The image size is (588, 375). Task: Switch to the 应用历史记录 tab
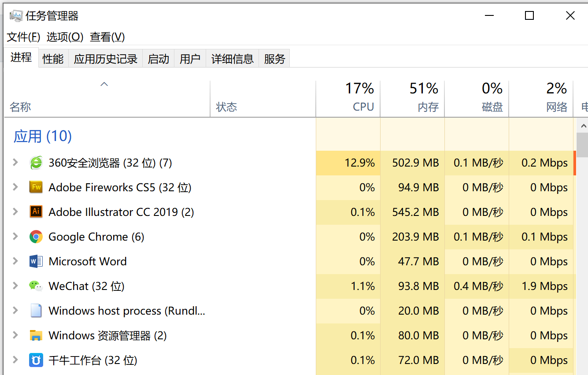106,59
